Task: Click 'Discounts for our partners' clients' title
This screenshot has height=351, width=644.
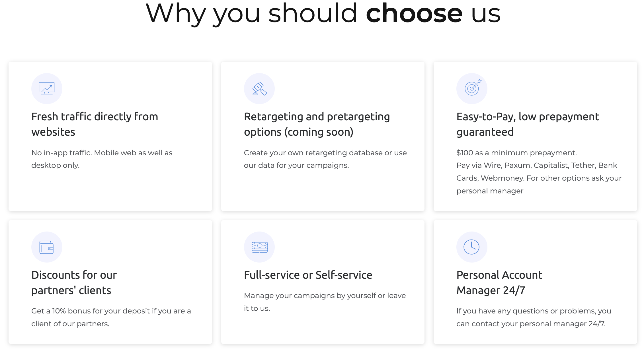Action: [x=74, y=283]
